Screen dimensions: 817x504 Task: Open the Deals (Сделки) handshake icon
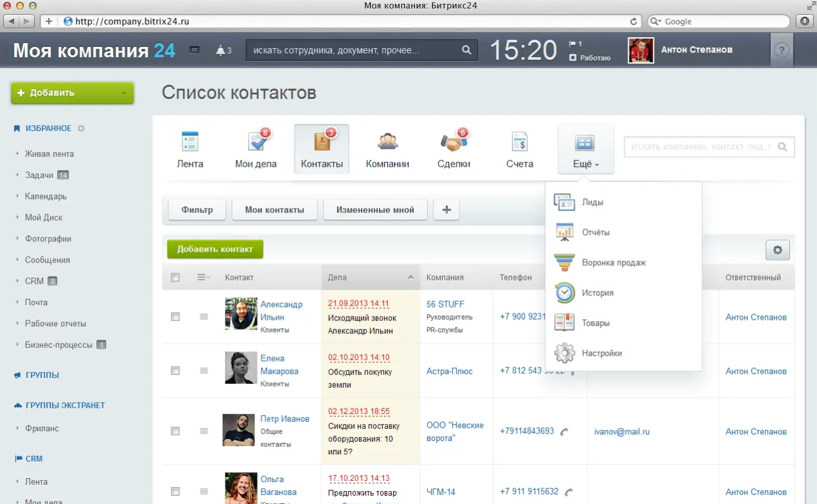453,142
